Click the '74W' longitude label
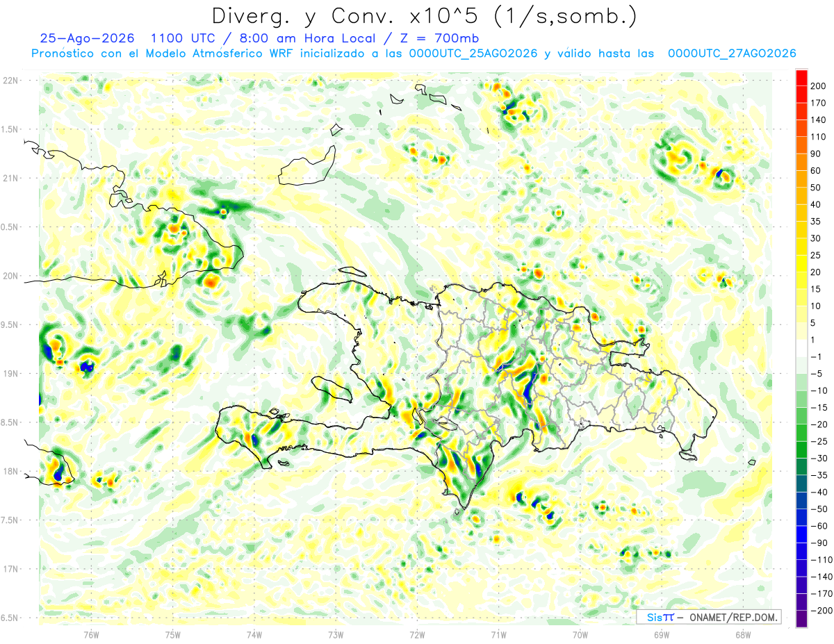 click(x=254, y=634)
